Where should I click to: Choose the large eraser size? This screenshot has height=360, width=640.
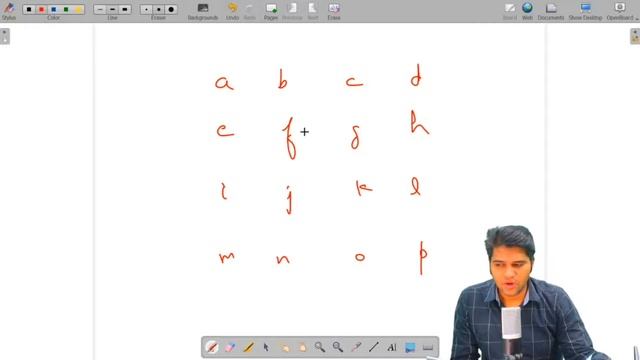coord(171,9)
